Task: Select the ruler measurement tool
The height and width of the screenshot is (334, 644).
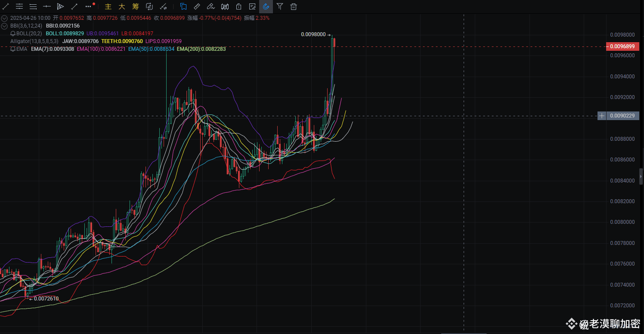Action: coord(197,6)
